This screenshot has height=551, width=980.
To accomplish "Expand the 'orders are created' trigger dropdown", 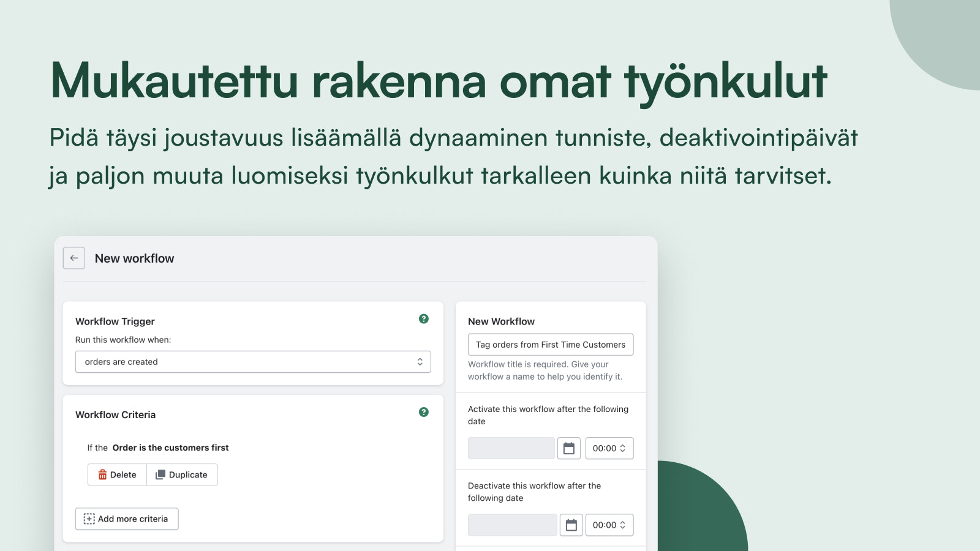I will [253, 362].
